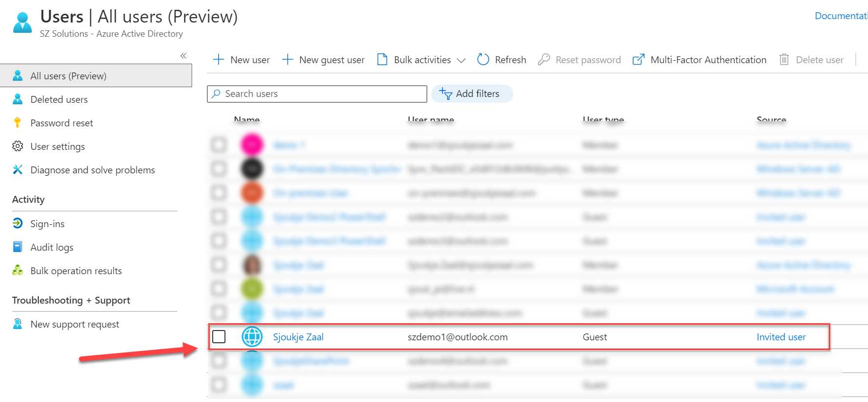Open Password reset page
Image resolution: width=868 pixels, height=402 pixels.
62,123
